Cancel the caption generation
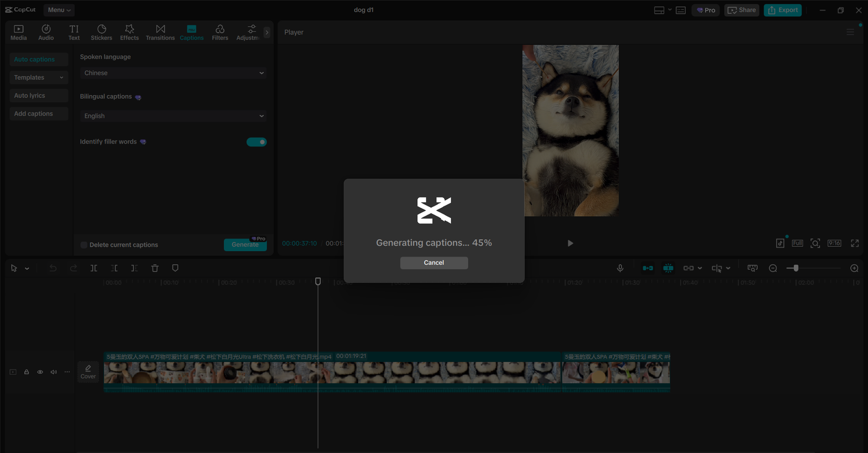 [x=433, y=263]
